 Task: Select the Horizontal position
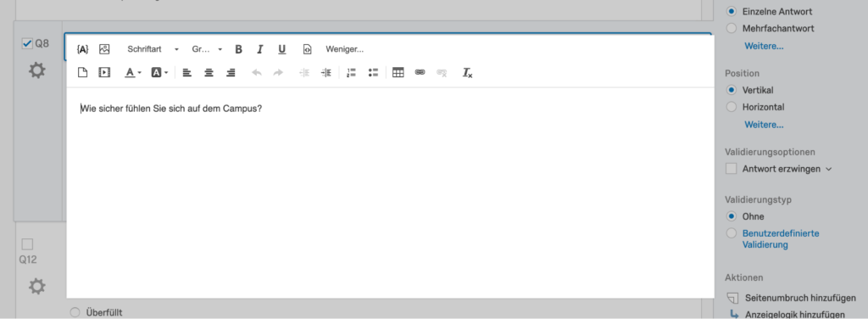[x=732, y=107]
